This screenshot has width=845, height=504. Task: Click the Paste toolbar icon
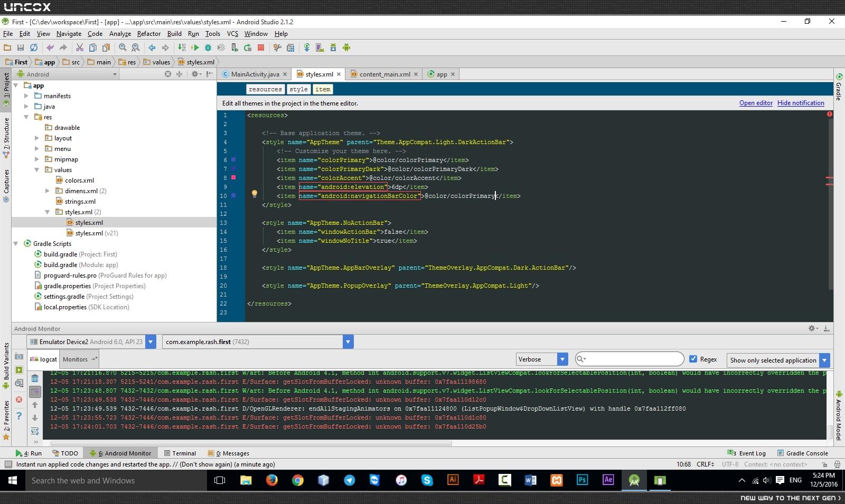[x=106, y=47]
